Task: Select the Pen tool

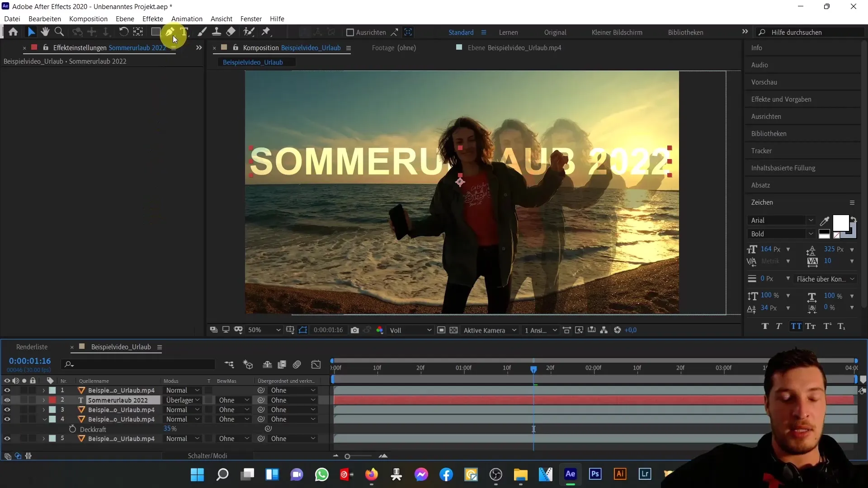Action: (x=170, y=32)
